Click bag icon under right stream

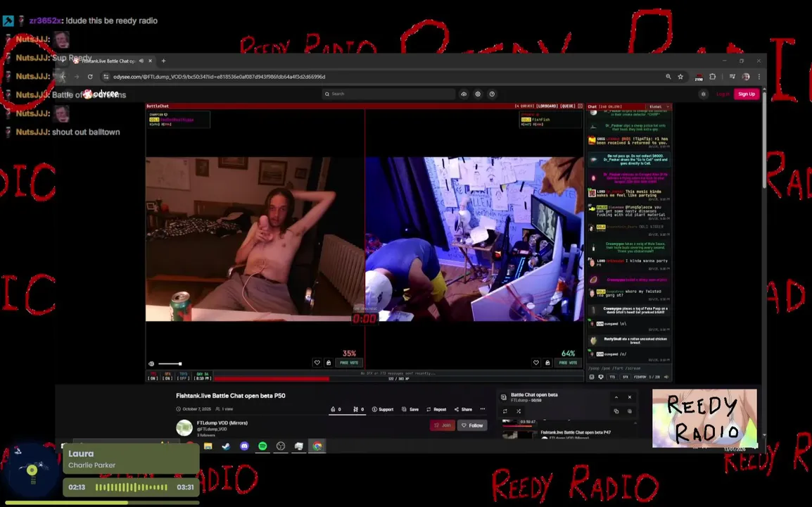pos(547,363)
